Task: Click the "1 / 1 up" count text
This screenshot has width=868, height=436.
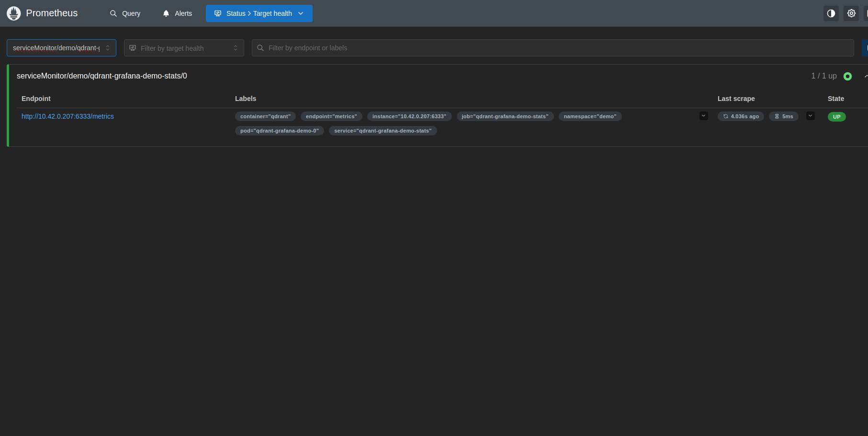Action: click(824, 76)
